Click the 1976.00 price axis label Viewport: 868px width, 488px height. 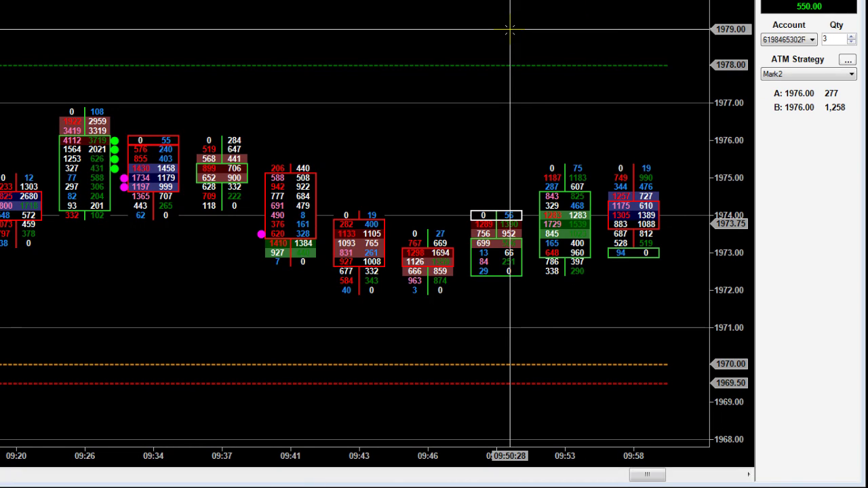coord(730,140)
